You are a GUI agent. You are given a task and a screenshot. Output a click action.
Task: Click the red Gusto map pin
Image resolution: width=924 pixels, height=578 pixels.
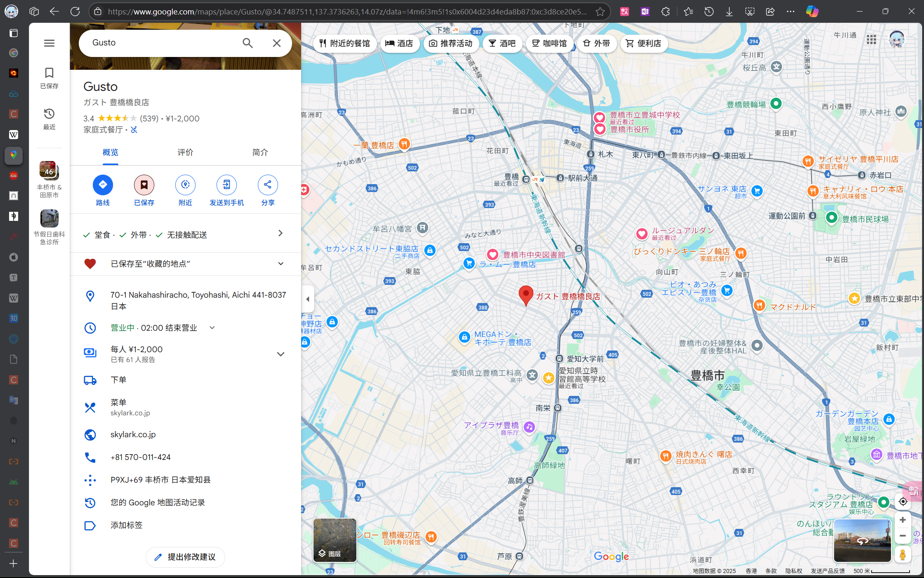tap(526, 295)
